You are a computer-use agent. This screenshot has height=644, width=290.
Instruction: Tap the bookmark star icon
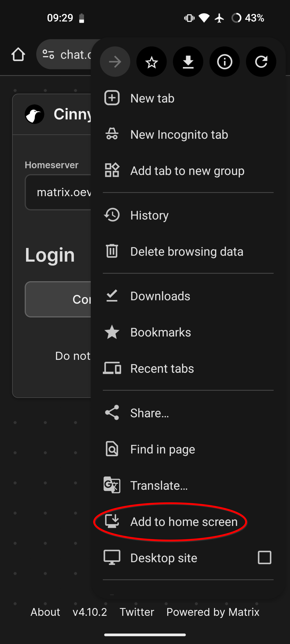(x=151, y=62)
